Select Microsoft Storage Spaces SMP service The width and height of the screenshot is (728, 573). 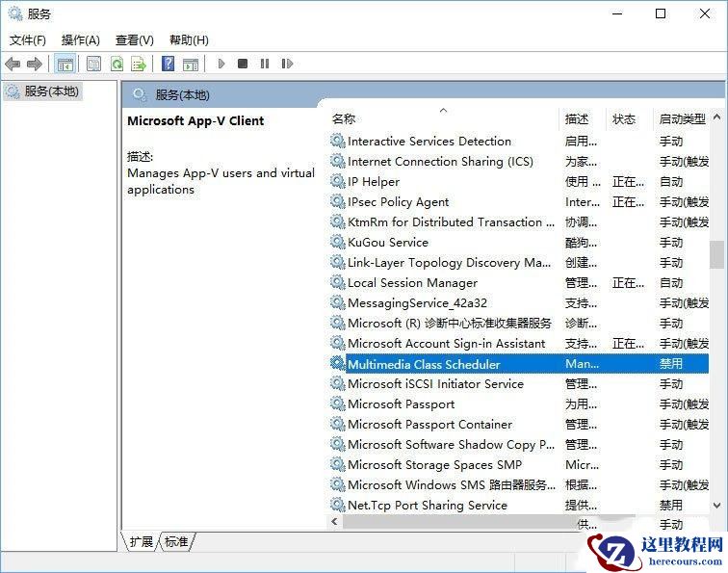[519, 465]
